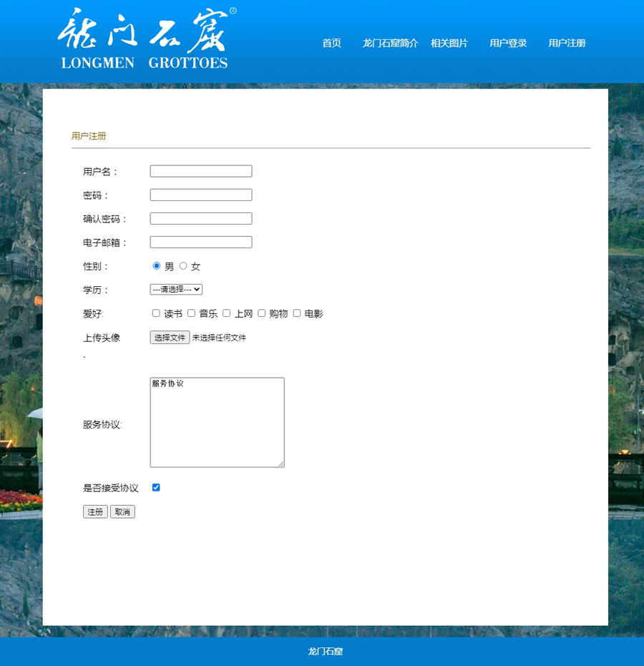The image size is (644, 666).
Task: Uncheck the 是否接受协议 checkbox
Action: [x=156, y=488]
